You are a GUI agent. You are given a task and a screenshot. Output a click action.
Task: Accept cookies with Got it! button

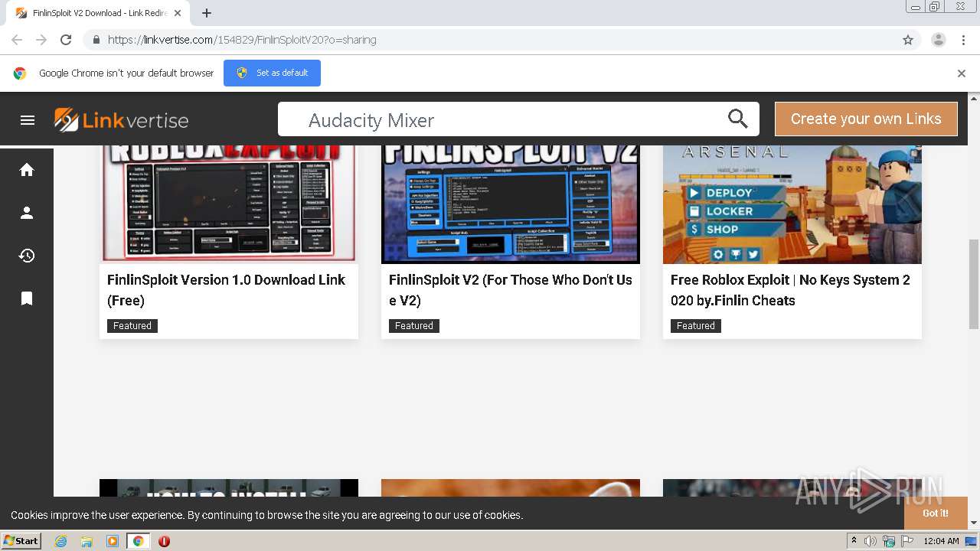[935, 513]
